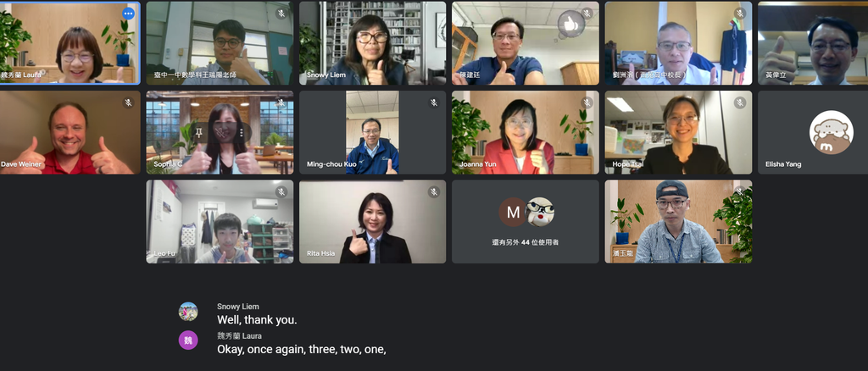Select 潘玉龍's video tile
Image resolution: width=868 pixels, height=371 pixels.
(x=678, y=221)
